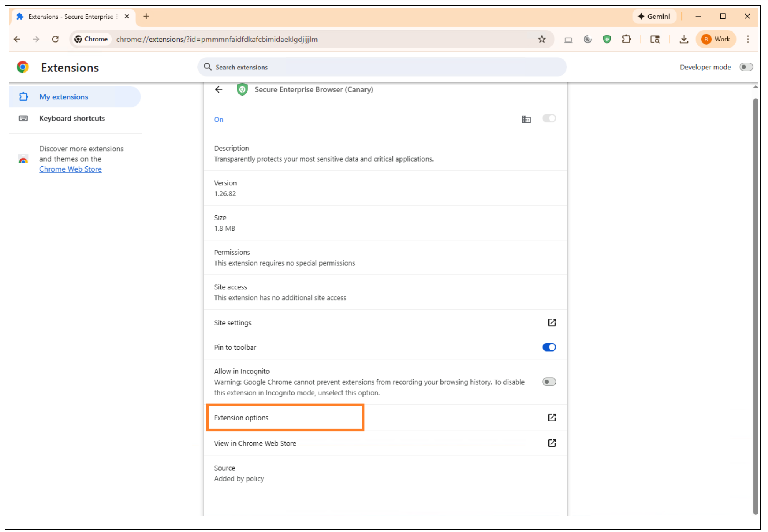Open Keyboard shortcuts in the sidebar
Viewport: 768px width, 532px height.
coord(72,118)
